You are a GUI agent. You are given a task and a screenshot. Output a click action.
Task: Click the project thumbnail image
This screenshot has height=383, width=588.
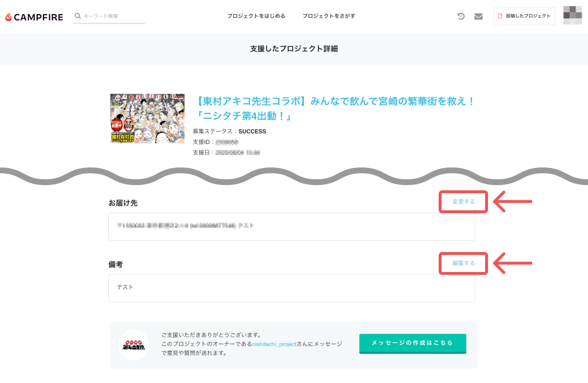[x=148, y=118]
